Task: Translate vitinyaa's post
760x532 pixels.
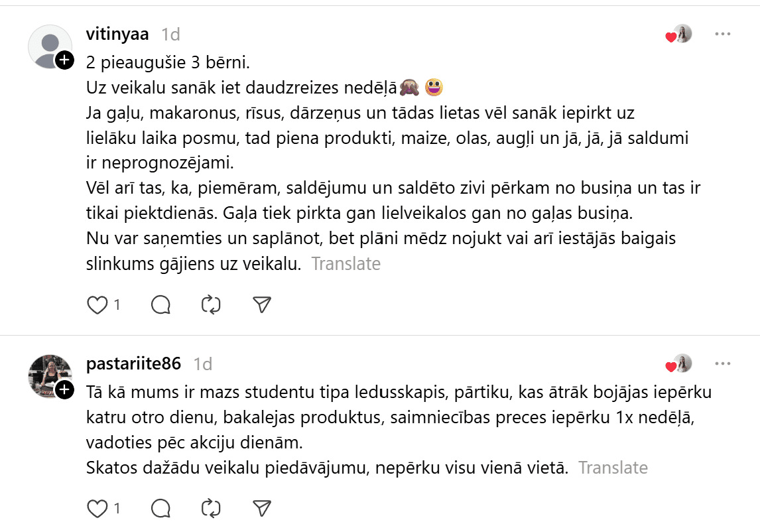Action: pos(346,264)
